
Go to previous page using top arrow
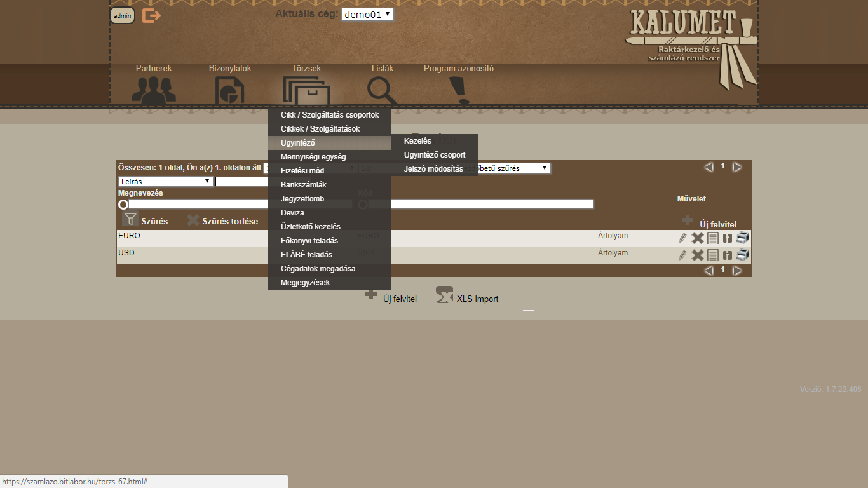point(709,167)
